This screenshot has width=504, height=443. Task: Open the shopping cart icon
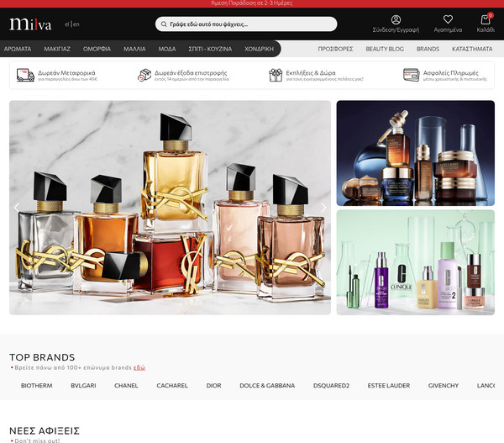(x=486, y=19)
